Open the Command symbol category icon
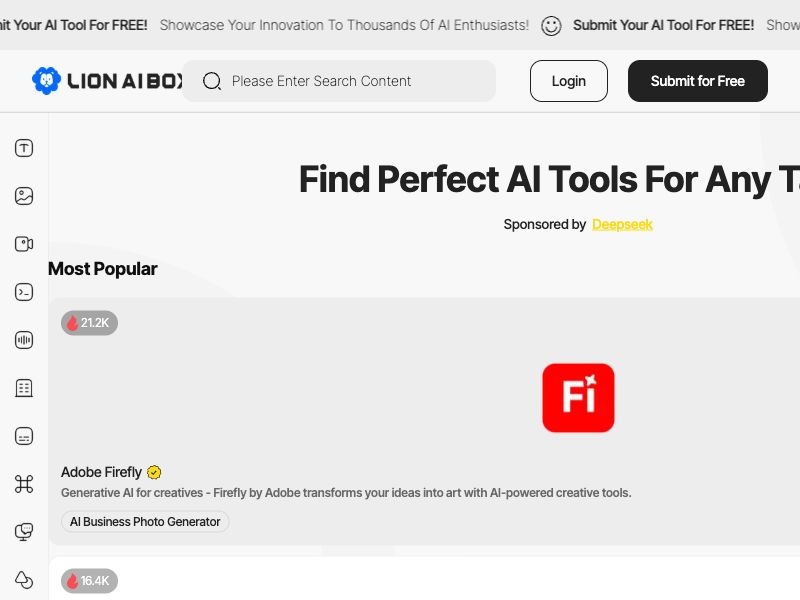 point(24,484)
